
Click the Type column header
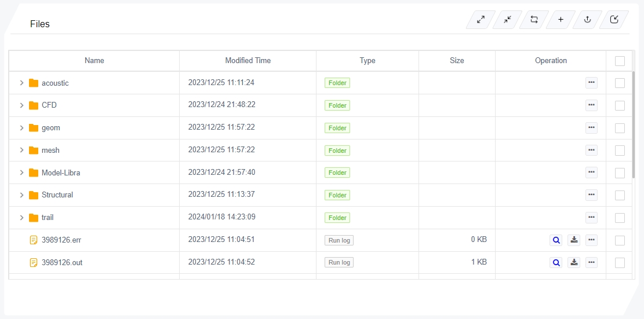click(x=367, y=61)
